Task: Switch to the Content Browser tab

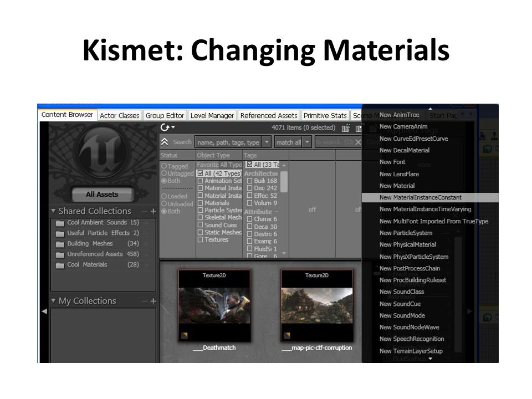Action: point(67,115)
